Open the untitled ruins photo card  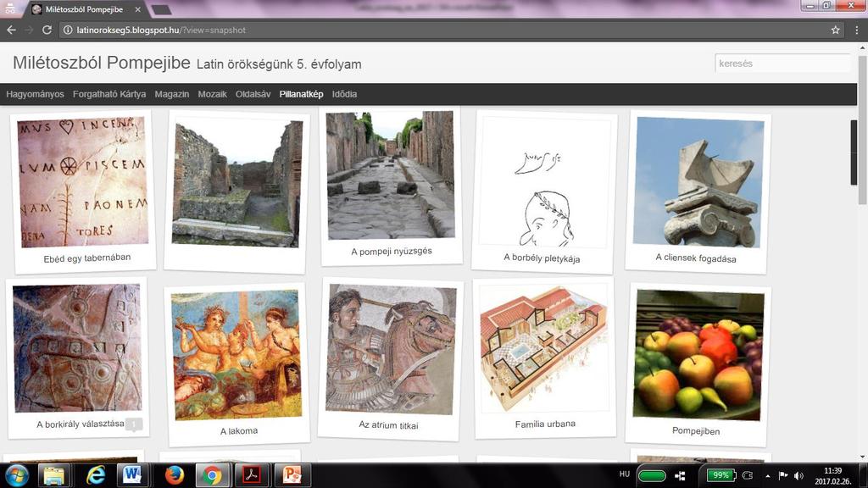pos(236,191)
